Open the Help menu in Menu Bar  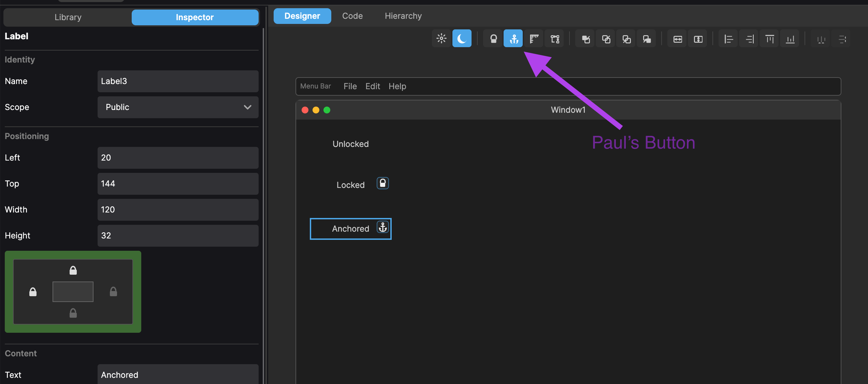pos(397,86)
